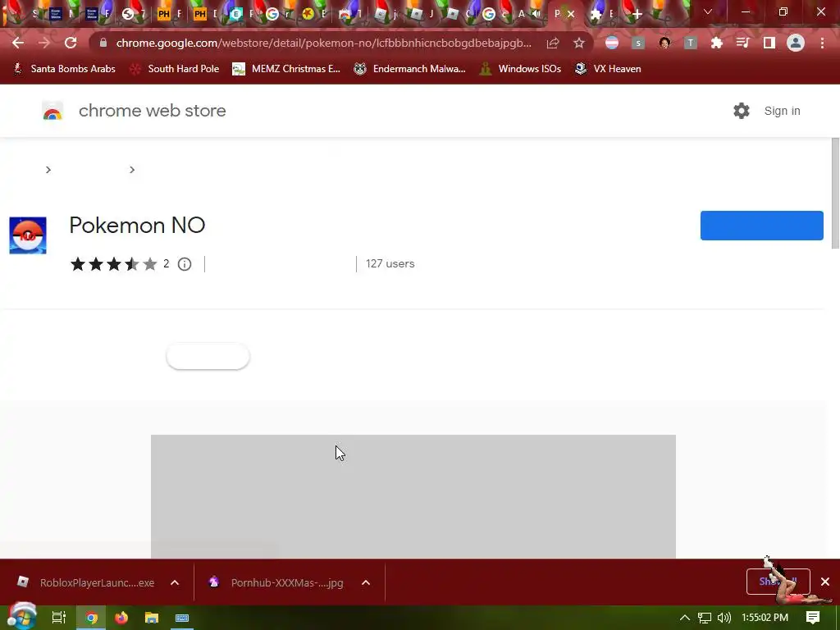Go back to the previous page
The image size is (840, 630).
18,43
